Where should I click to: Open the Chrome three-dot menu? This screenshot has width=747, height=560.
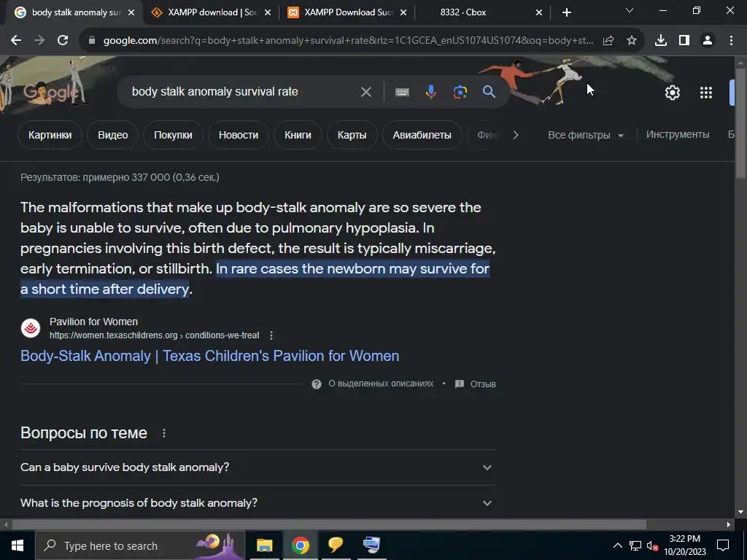pyautogui.click(x=731, y=41)
